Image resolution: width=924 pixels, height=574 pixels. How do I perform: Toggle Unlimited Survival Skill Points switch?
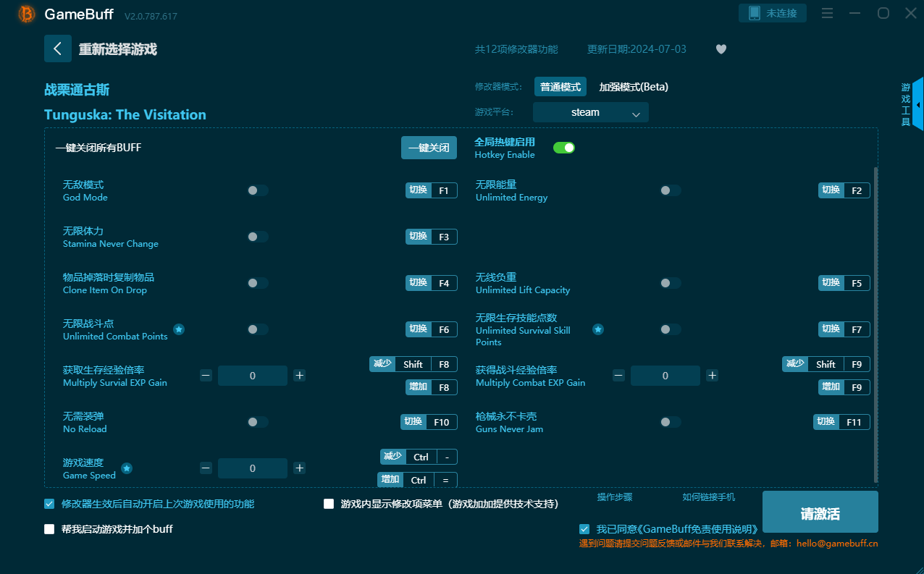[x=671, y=329]
